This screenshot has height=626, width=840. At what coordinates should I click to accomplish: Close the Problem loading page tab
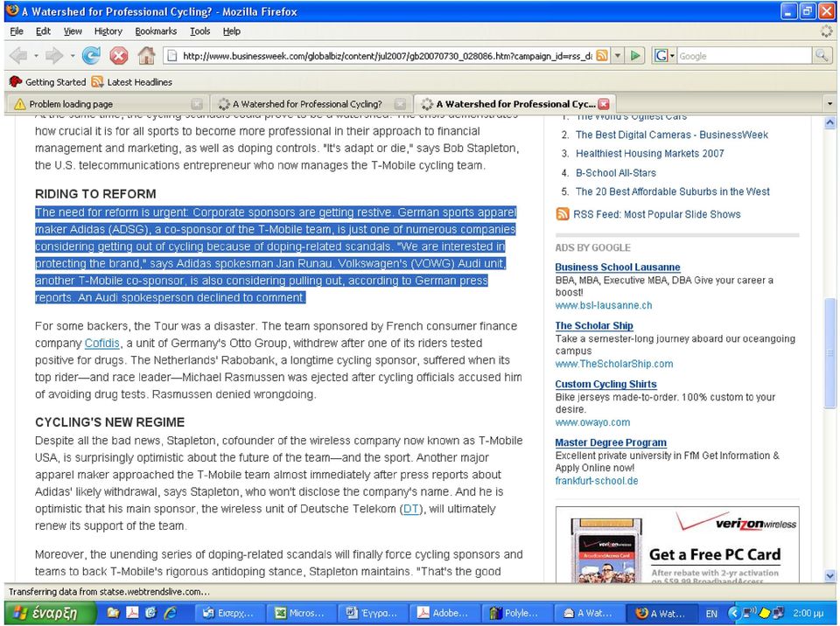click(x=197, y=104)
